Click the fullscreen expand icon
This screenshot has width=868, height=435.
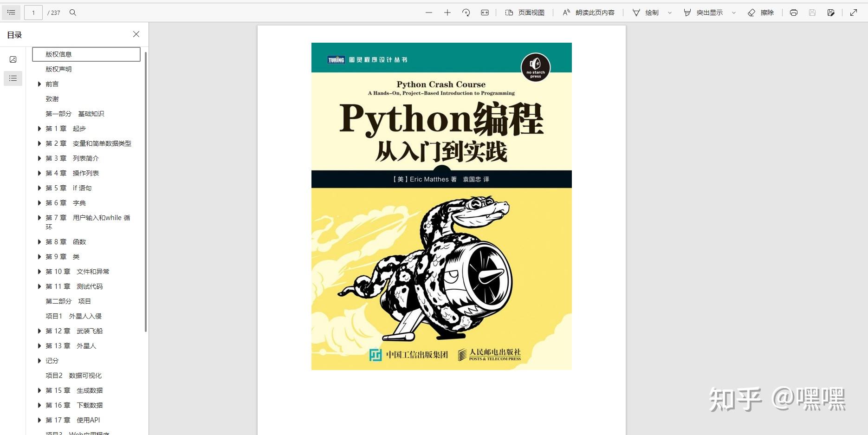(854, 13)
